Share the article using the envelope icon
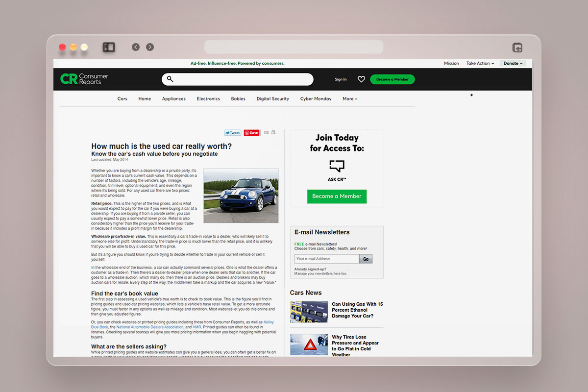Image resolution: width=588 pixels, height=392 pixels. coord(266,132)
